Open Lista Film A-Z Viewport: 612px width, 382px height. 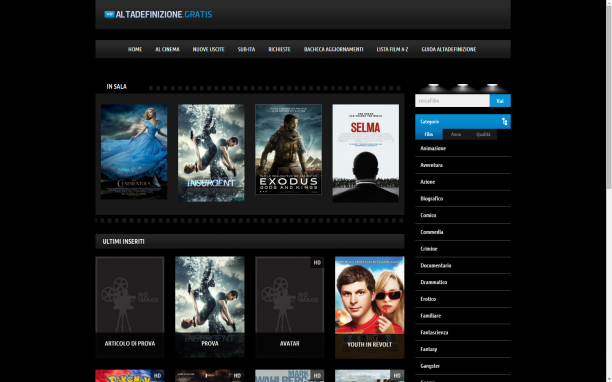coord(392,50)
